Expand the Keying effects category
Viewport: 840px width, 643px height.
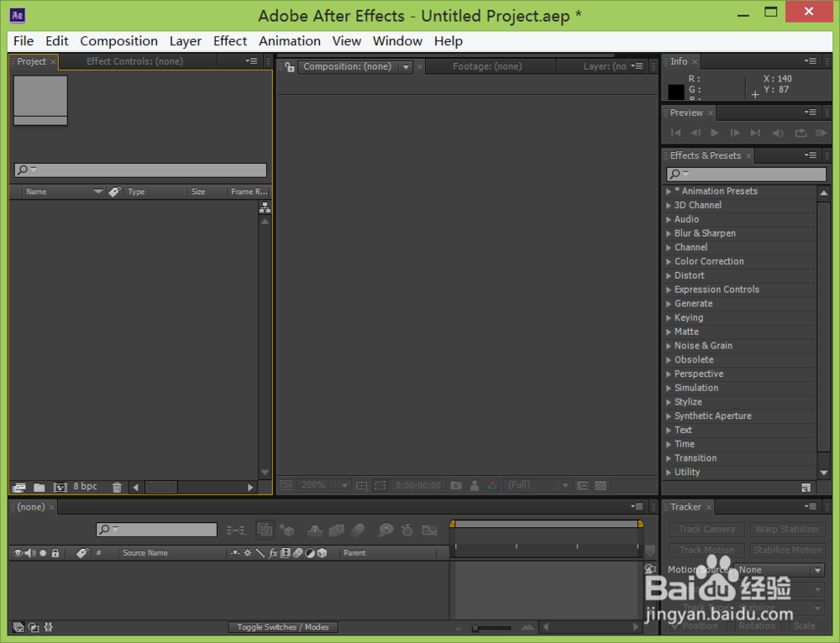pos(669,317)
